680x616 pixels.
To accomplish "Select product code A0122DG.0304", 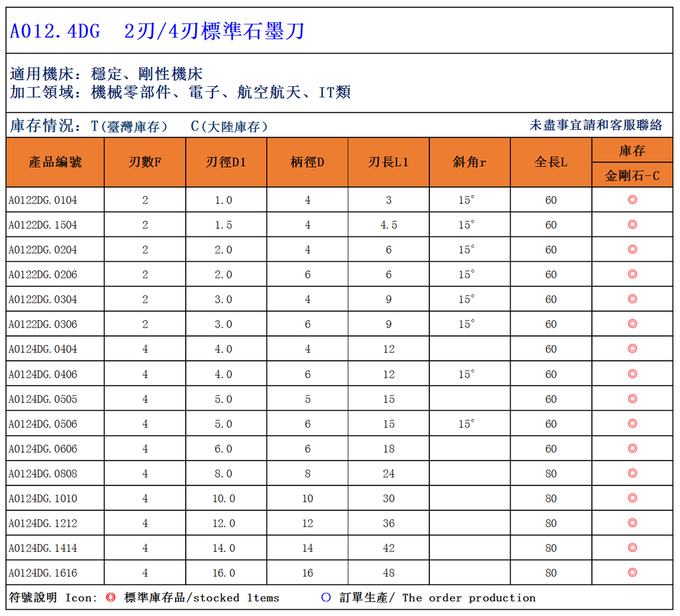I will [42, 299].
